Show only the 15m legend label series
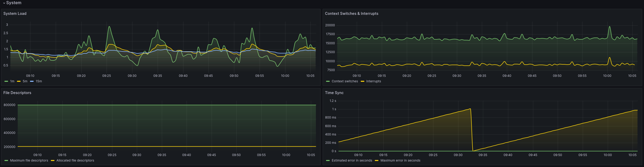This screenshot has height=167, width=644. [39, 81]
